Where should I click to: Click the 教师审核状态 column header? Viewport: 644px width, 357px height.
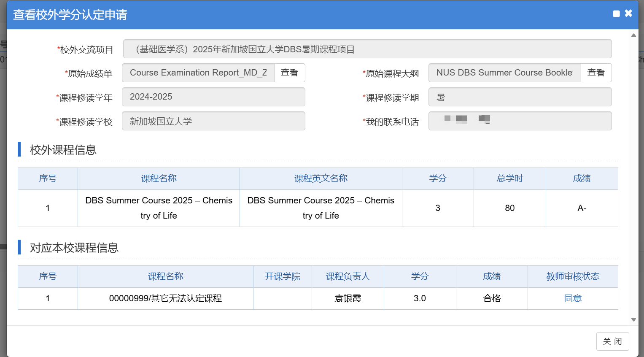[572, 276]
